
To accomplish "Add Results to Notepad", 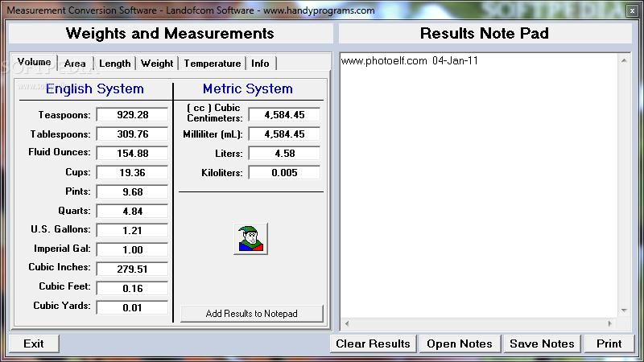I will point(251,314).
